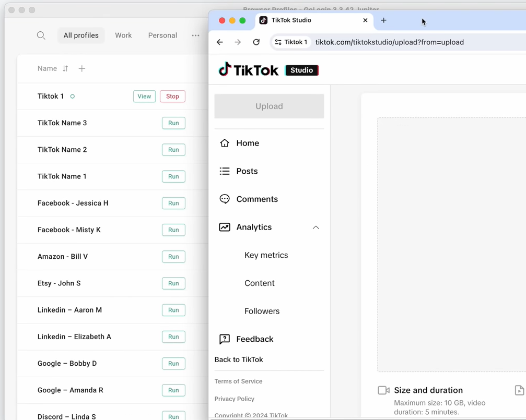Open a new browser tab with the plus icon
This screenshot has width=526, height=420.
(x=384, y=20)
